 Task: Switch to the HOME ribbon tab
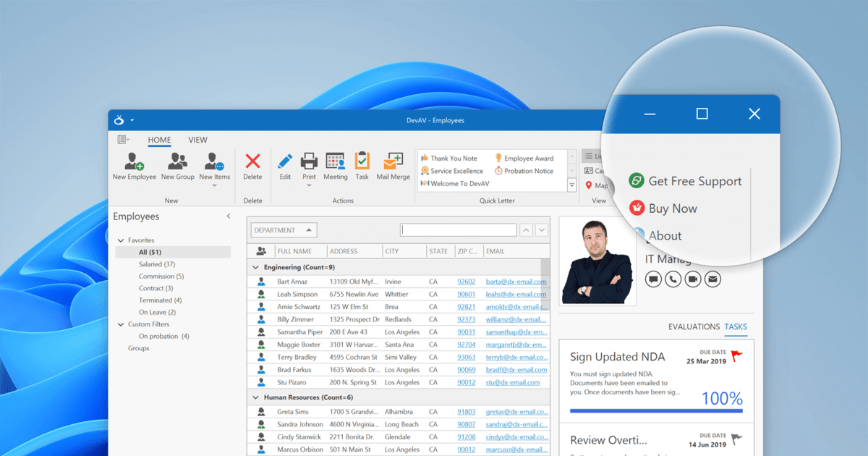point(159,140)
